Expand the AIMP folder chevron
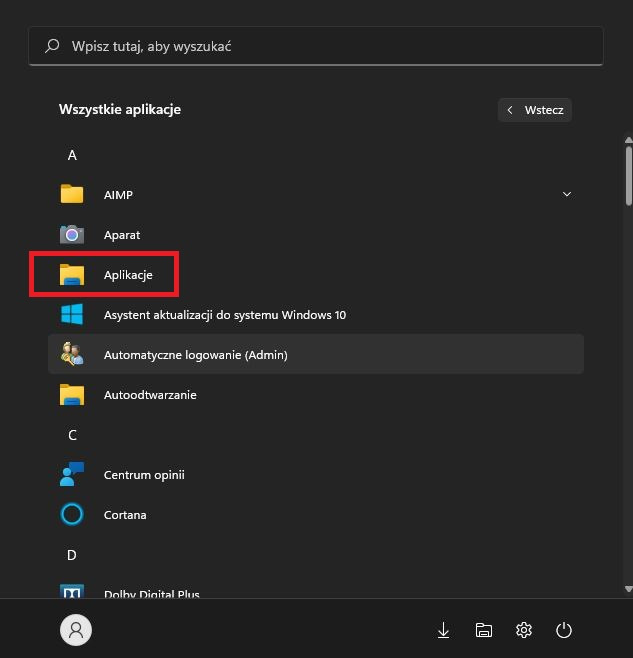Viewport: 633px width, 658px height. click(x=567, y=194)
